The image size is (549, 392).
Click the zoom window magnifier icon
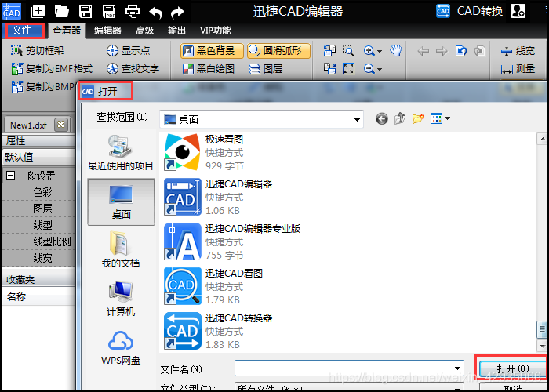348,51
